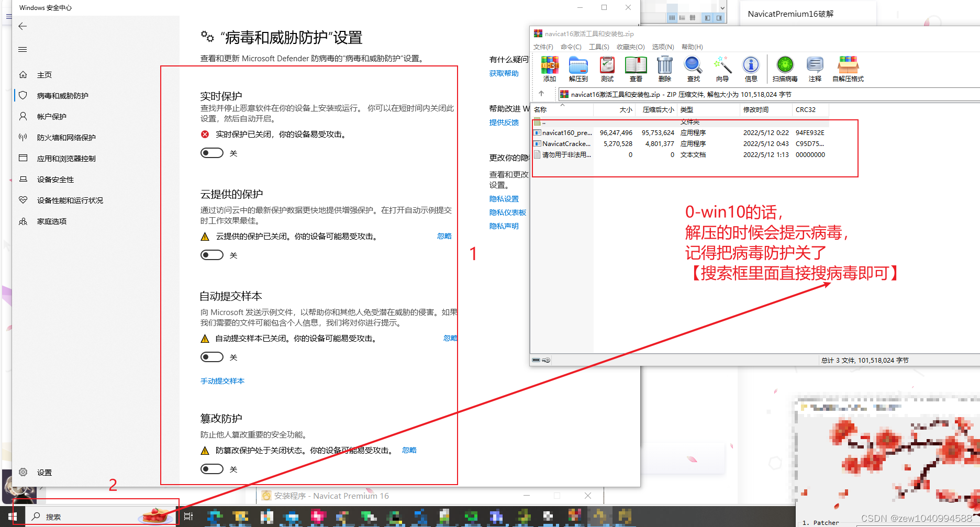The height and width of the screenshot is (527, 980).
Task: Click the Scan Virus (扫描病毒) icon
Action: (x=785, y=69)
